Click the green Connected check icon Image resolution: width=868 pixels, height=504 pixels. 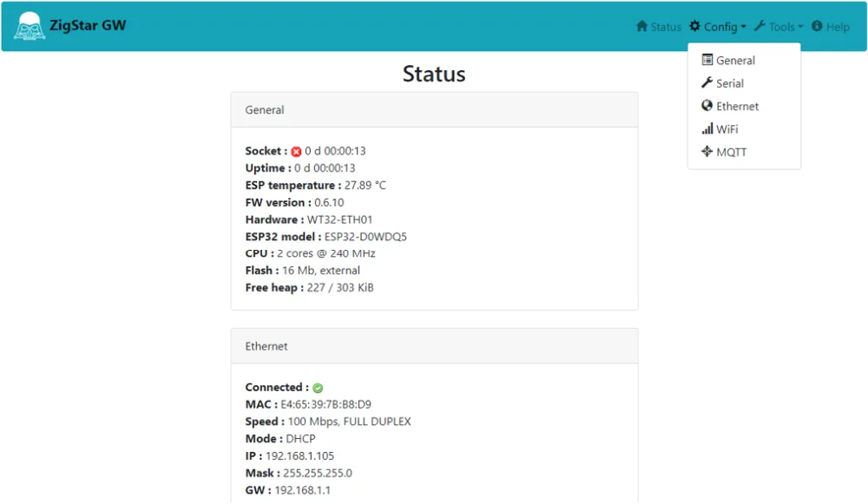pos(318,388)
